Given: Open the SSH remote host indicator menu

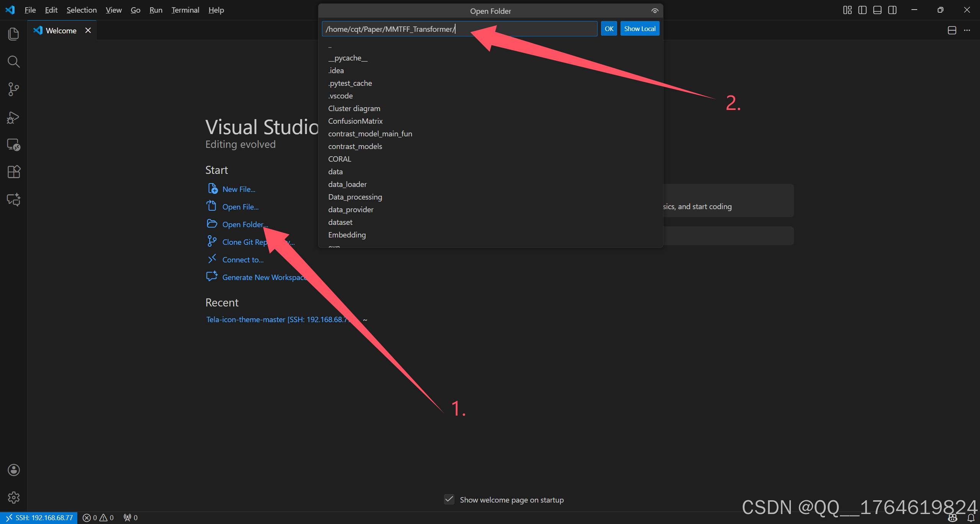Looking at the screenshot, I should tap(39, 517).
